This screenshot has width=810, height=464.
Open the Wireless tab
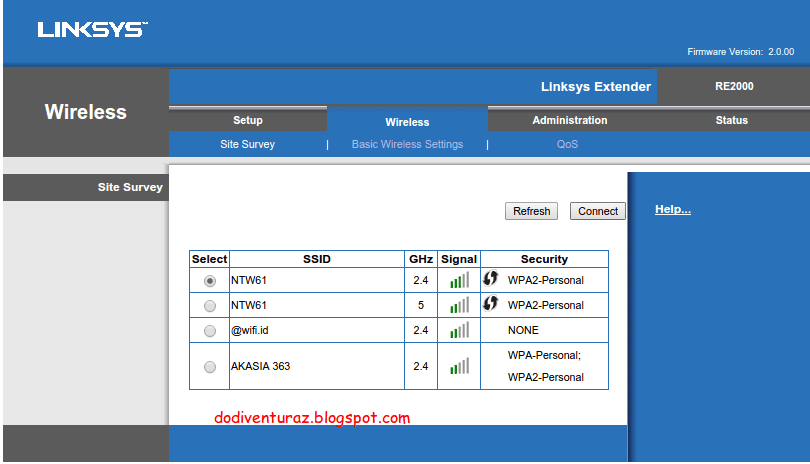[x=407, y=122]
